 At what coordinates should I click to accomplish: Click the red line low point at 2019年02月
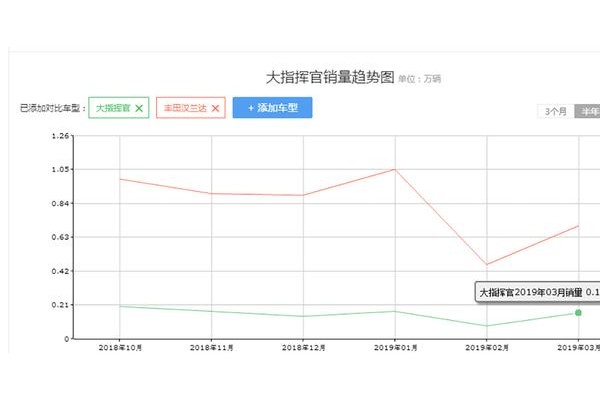[x=486, y=265]
